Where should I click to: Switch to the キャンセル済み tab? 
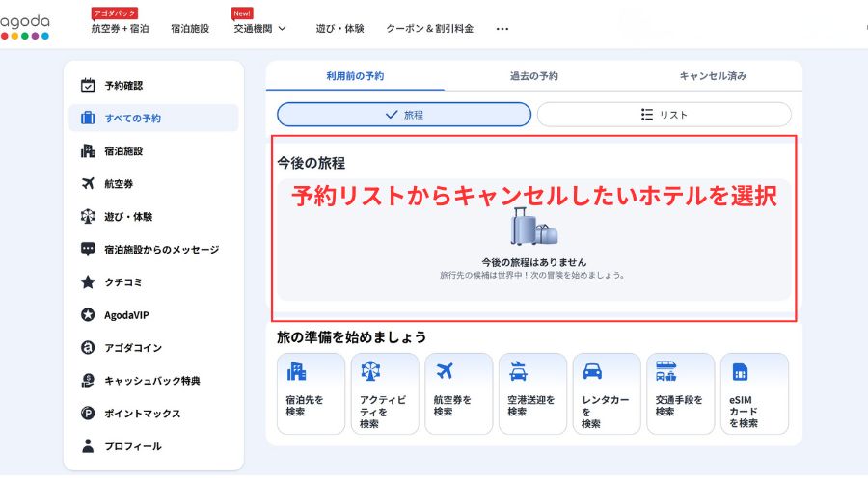click(713, 76)
